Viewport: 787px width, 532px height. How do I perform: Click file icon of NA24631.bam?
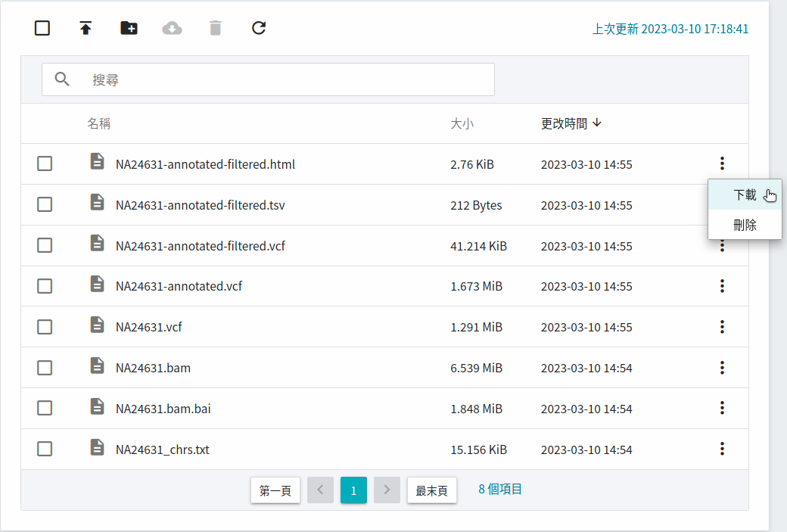pyautogui.click(x=98, y=366)
